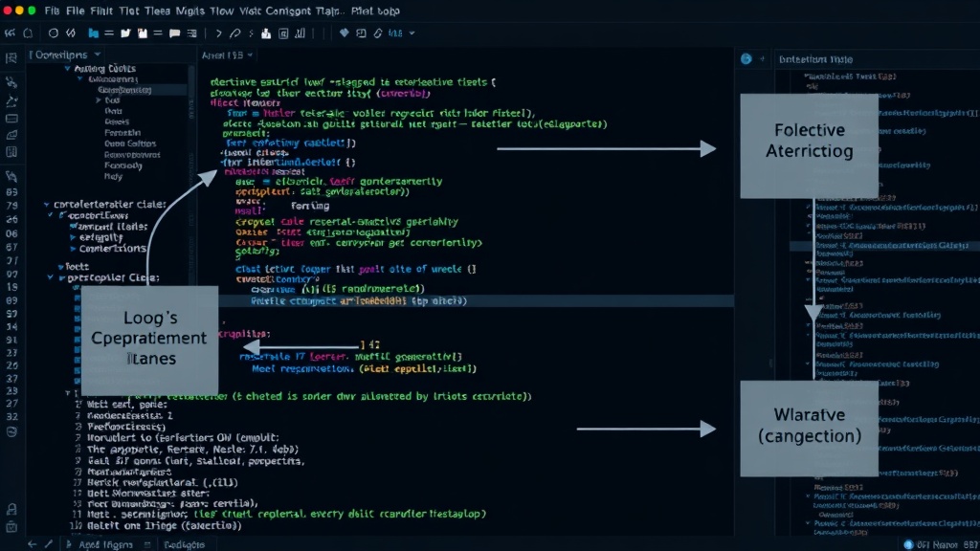Click the bell icon at toolbar start

coord(28,33)
